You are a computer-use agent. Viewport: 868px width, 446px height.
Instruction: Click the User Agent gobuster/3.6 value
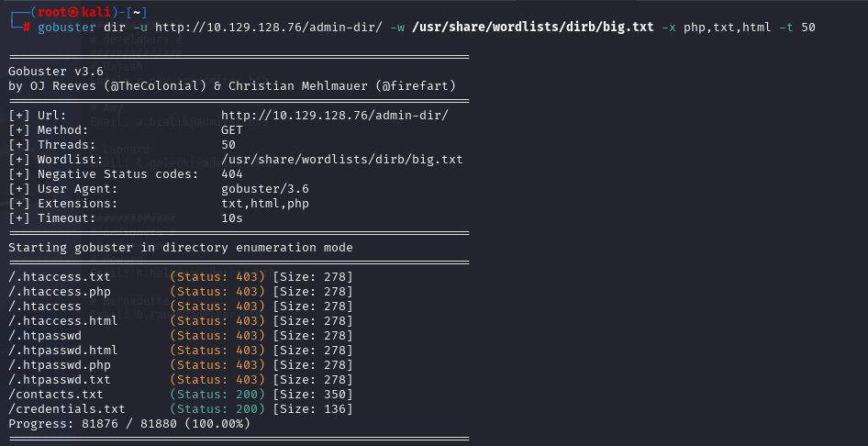click(264, 189)
